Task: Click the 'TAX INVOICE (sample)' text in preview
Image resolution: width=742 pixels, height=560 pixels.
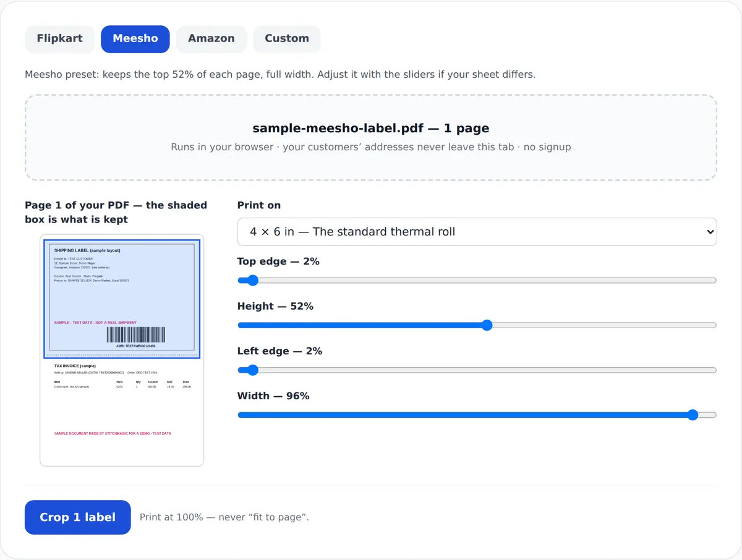Action: [75, 367]
